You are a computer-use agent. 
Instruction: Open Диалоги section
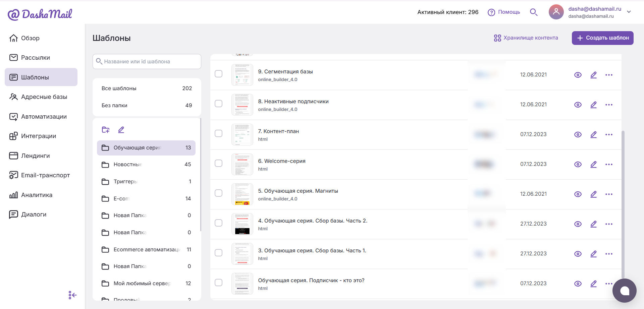click(x=41, y=214)
